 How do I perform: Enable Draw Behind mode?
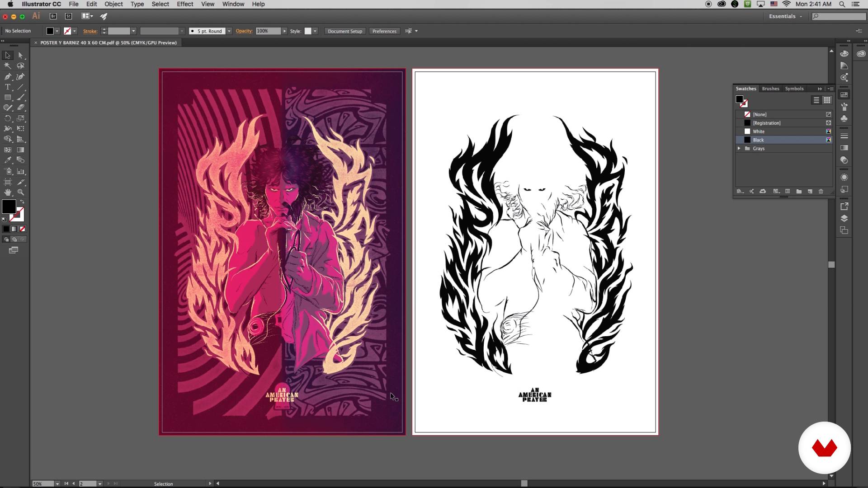click(x=14, y=239)
